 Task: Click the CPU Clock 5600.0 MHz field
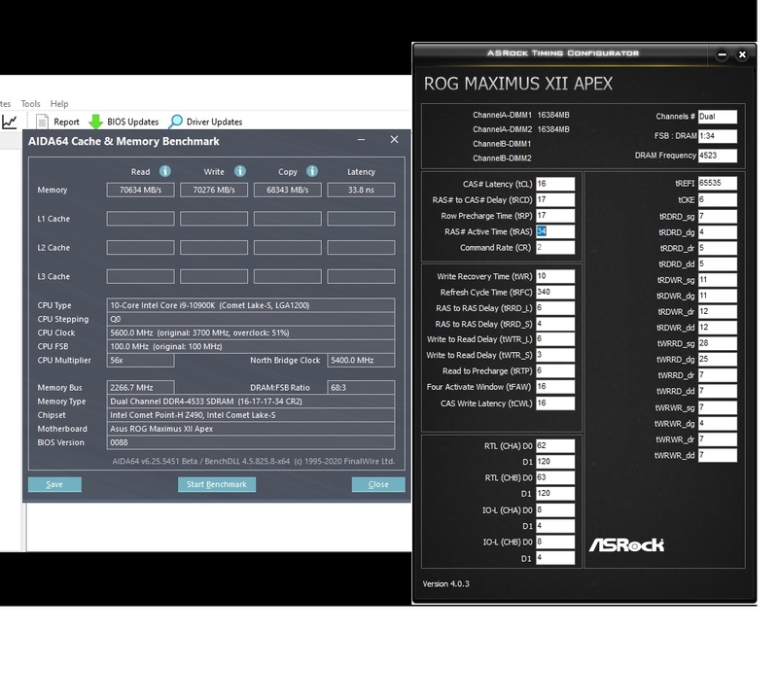(x=251, y=332)
